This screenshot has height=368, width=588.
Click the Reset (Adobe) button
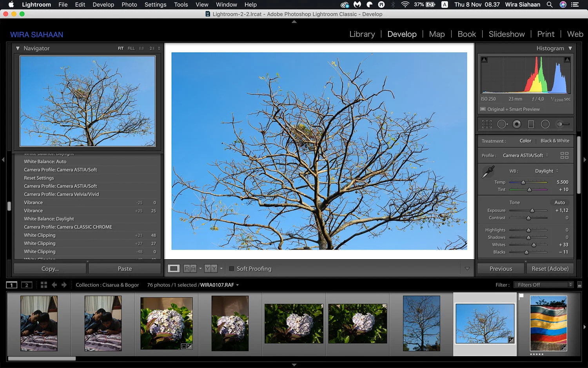pyautogui.click(x=550, y=269)
